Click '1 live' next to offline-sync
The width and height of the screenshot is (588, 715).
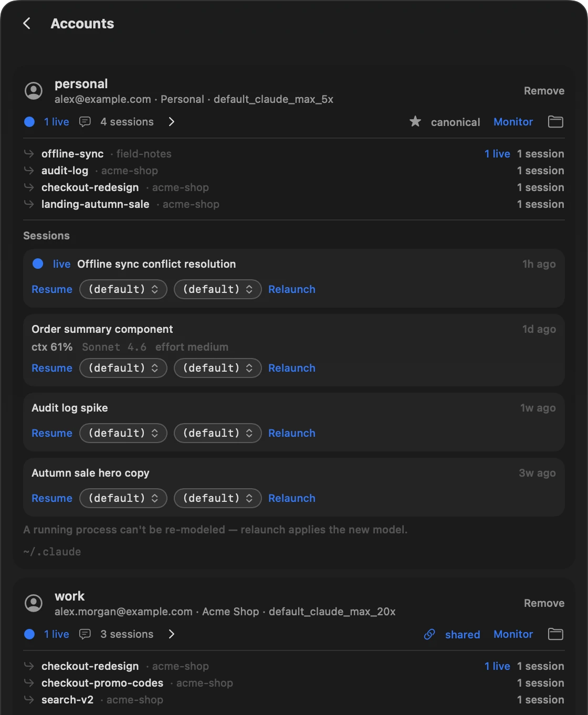(x=497, y=153)
